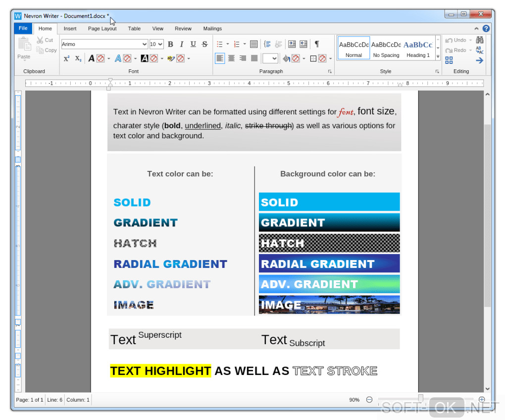The width and height of the screenshot is (505, 420).
Task: Expand the Style gallery more arrow
Action: tap(438, 56)
